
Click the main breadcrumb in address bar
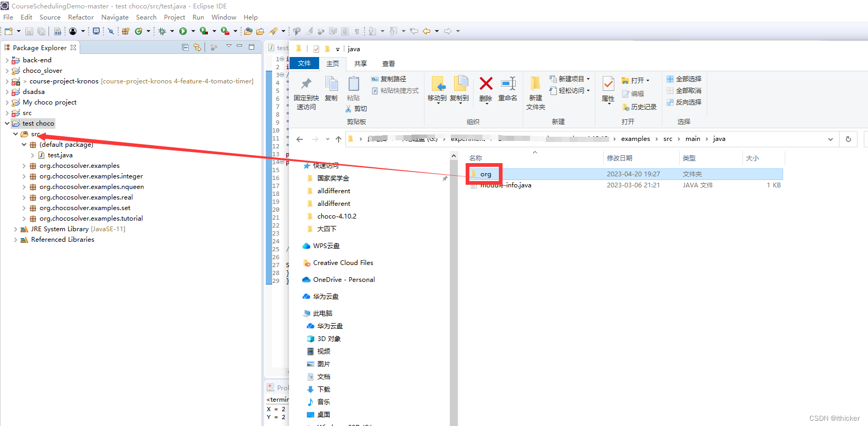click(693, 139)
